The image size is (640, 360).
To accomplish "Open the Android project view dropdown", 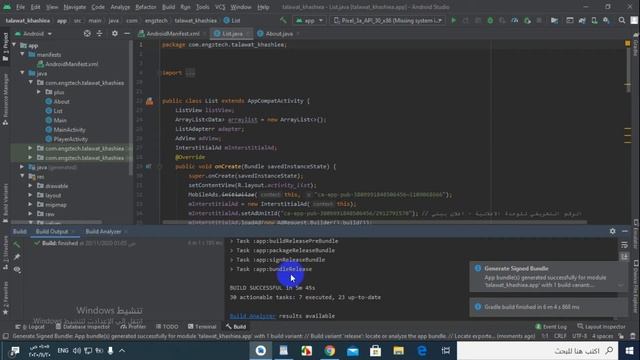I will pyautogui.click(x=33, y=33).
